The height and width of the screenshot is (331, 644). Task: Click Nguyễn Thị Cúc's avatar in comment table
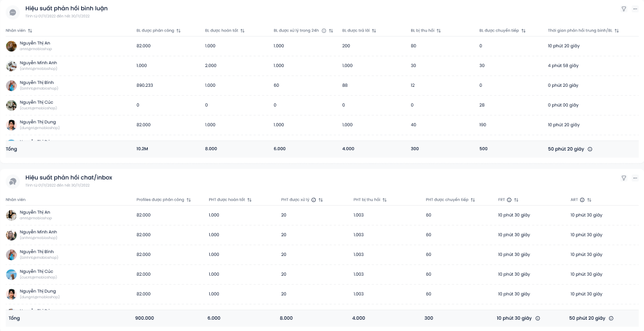11,105
